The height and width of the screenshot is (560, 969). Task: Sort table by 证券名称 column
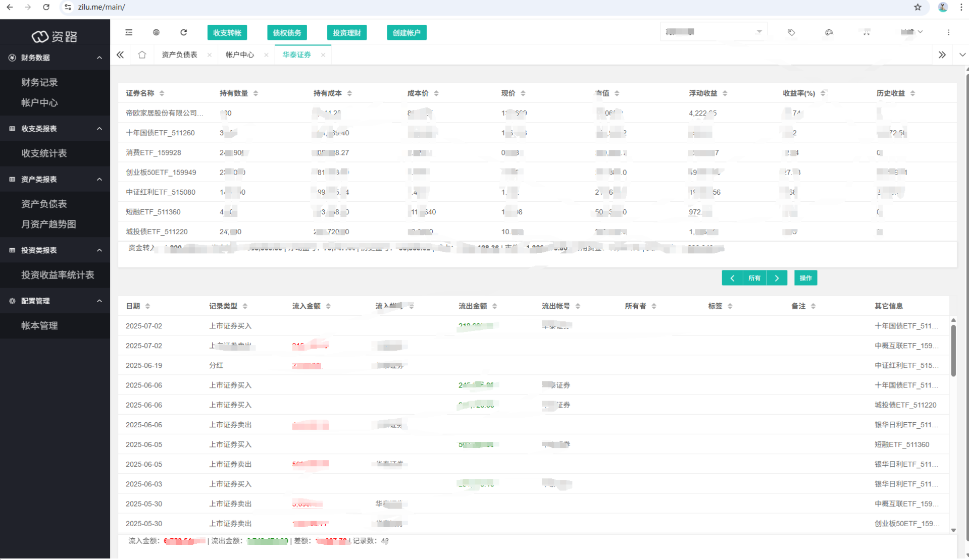pos(162,93)
